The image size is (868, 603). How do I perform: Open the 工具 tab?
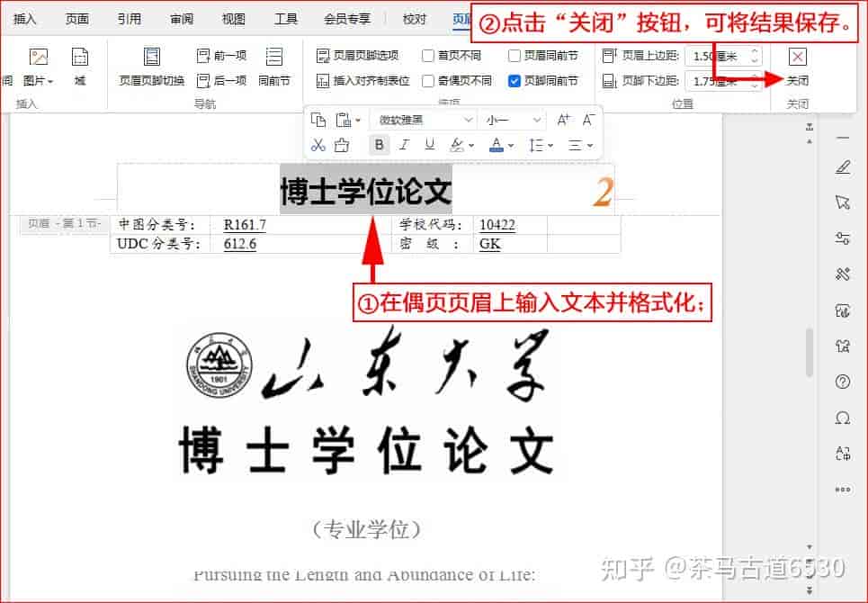pyautogui.click(x=286, y=19)
